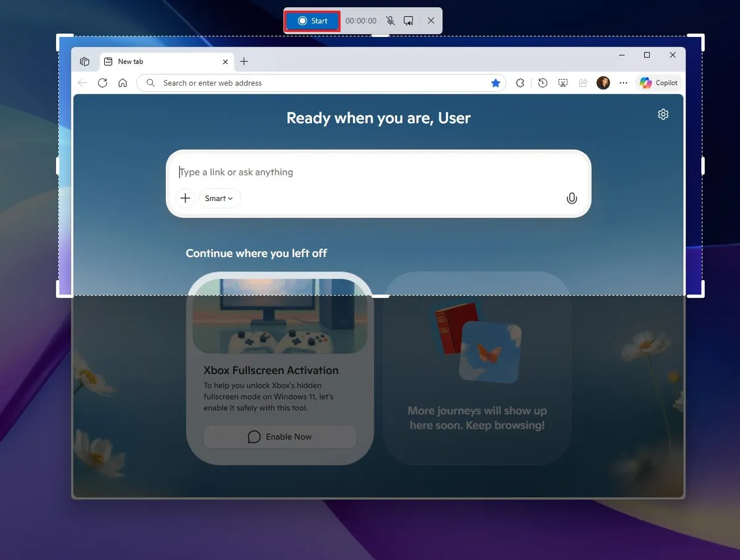This screenshot has height=560, width=740.
Task: Open the Copilot sidebar
Action: [658, 82]
